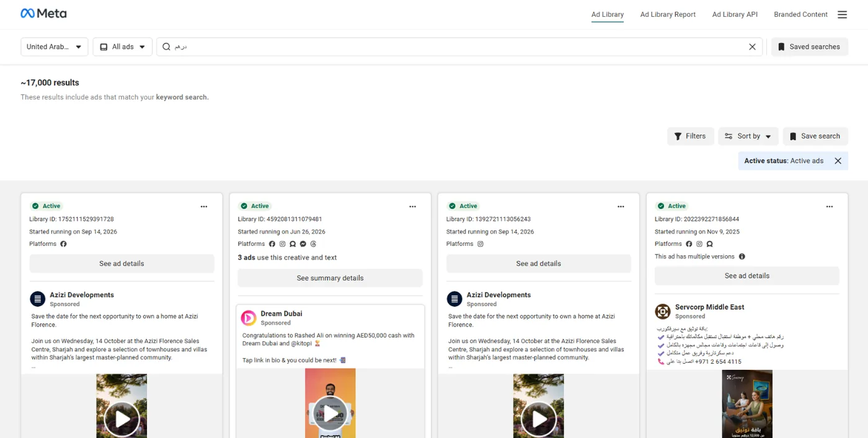This screenshot has width=868, height=438.
Task: Click See summary details on Dream Dubai ad
Action: coord(330,278)
